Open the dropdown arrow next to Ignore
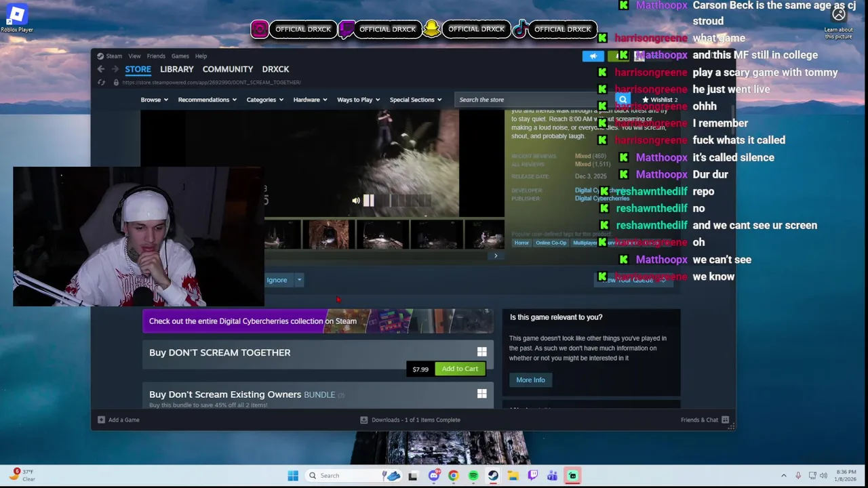The image size is (868, 488). tap(299, 280)
